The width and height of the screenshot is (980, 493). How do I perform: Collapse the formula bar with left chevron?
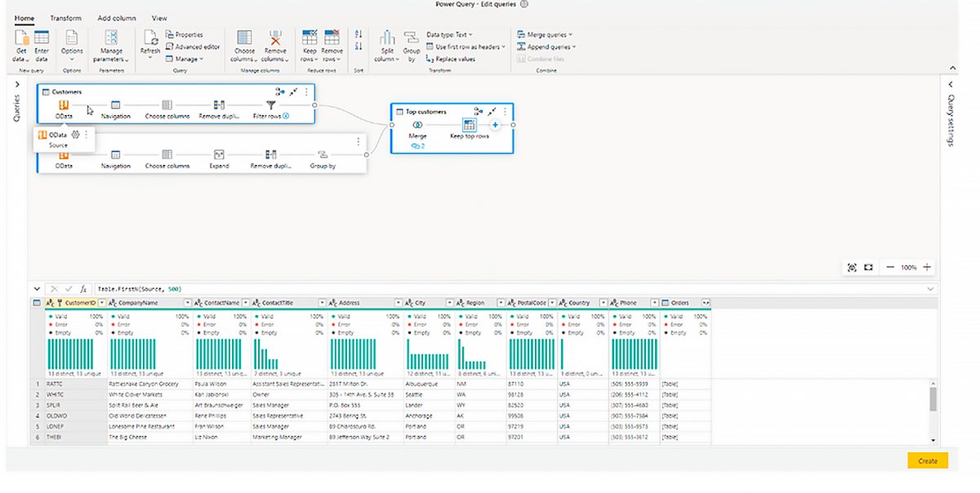[37, 289]
